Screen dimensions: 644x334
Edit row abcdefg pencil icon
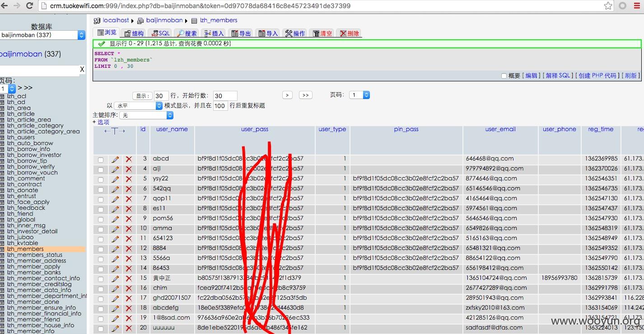115,308
